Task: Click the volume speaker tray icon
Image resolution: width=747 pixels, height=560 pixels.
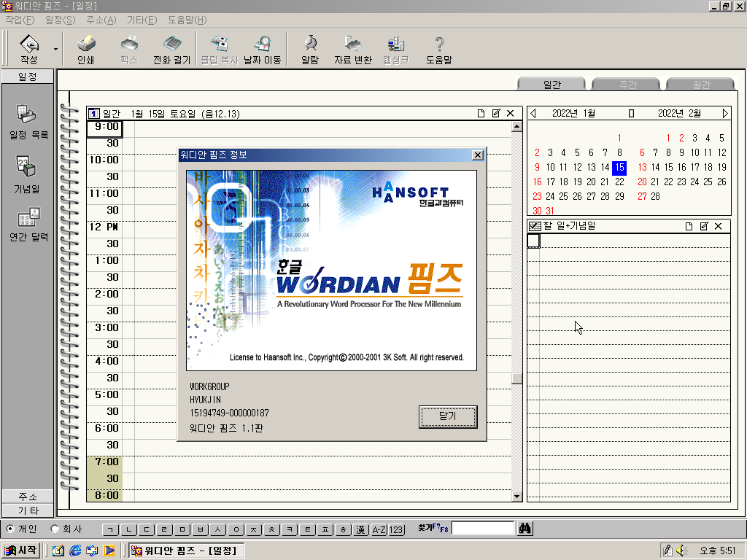Action: (x=681, y=551)
